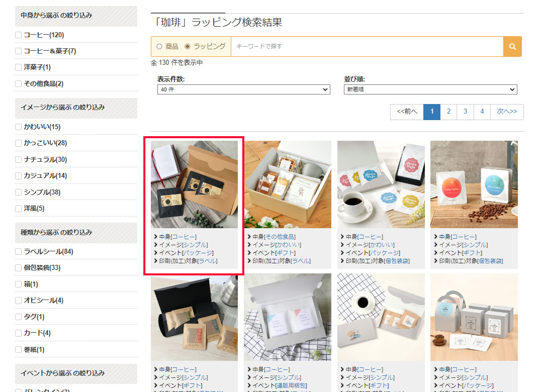Click the ギフト link under the black box card

(192, 386)
